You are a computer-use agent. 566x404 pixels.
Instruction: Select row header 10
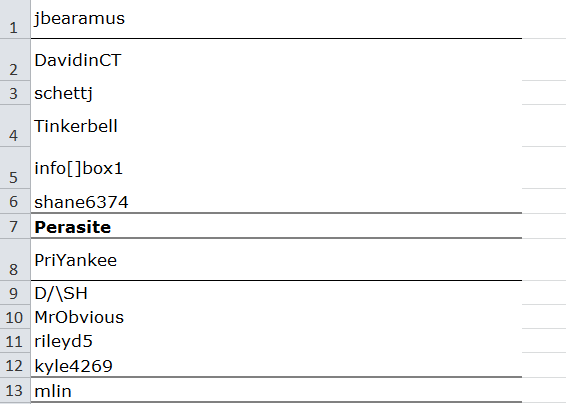(x=15, y=317)
